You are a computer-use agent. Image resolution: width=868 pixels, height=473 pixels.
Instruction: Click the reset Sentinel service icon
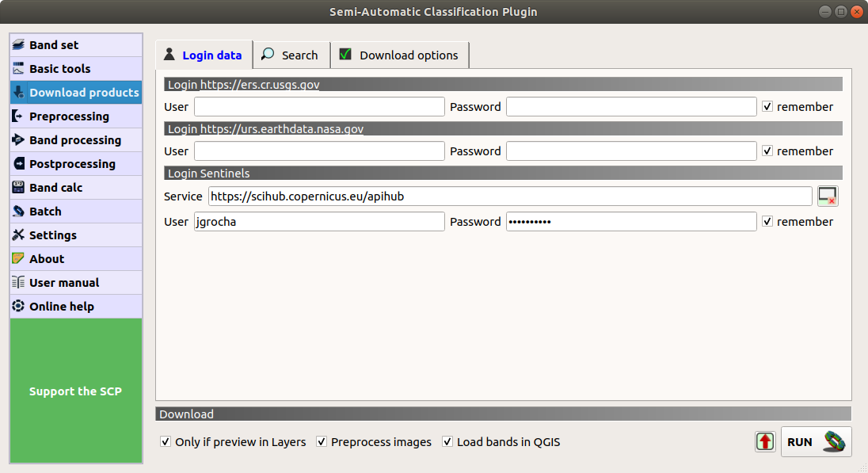[x=828, y=196]
